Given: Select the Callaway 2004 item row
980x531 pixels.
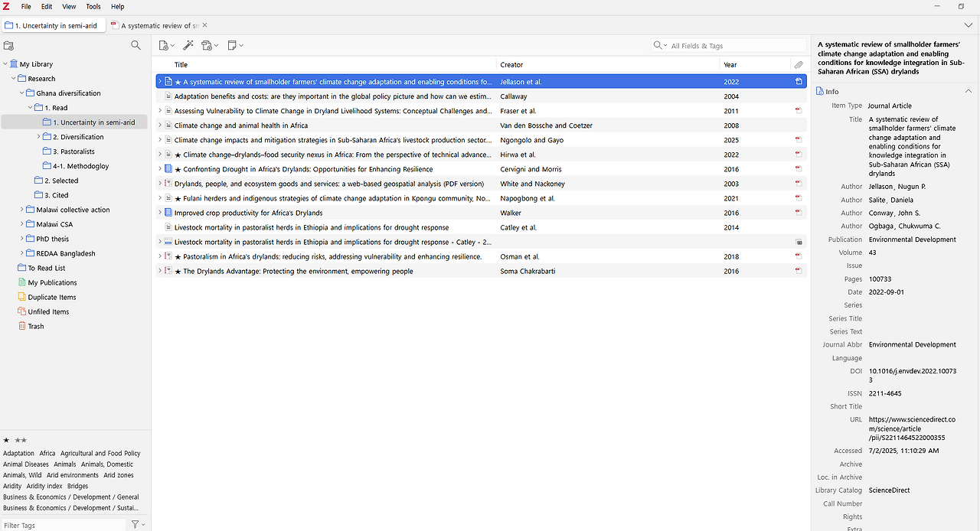Looking at the screenshot, I should pos(481,96).
